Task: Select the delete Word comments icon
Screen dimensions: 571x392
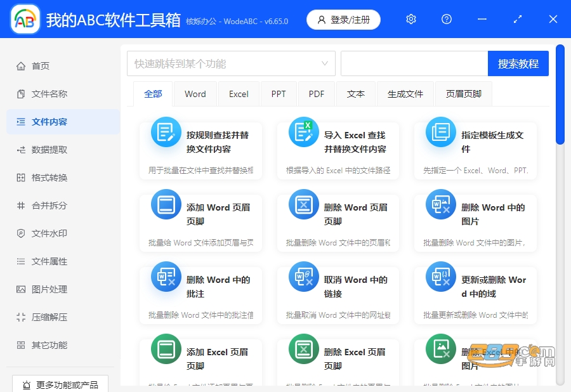Action: (x=166, y=277)
